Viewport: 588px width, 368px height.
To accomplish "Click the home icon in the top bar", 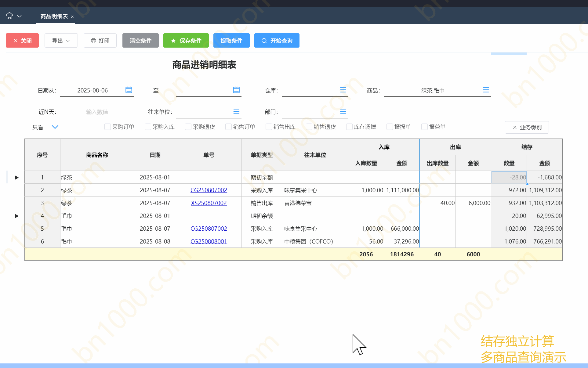I will pos(9,16).
